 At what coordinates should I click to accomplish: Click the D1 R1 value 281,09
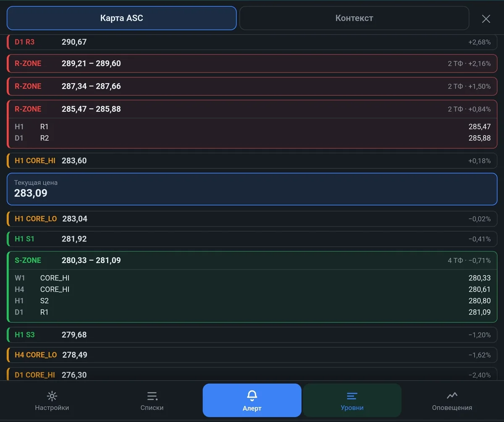[480, 312]
